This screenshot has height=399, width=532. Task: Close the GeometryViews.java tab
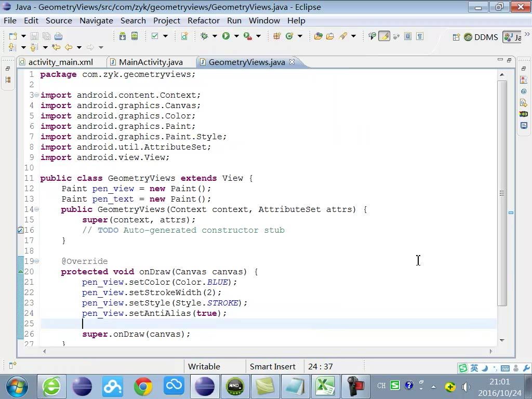tap(292, 62)
